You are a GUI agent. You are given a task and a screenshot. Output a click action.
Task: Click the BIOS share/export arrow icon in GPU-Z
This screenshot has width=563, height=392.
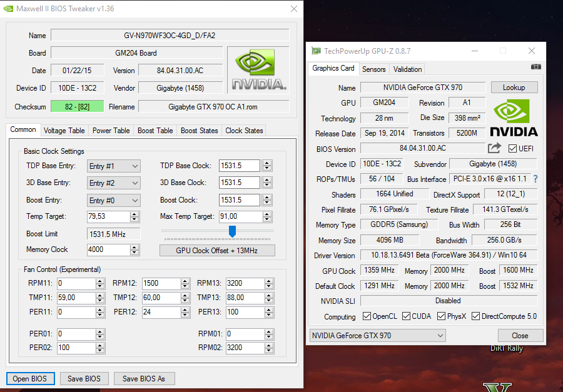pos(494,148)
